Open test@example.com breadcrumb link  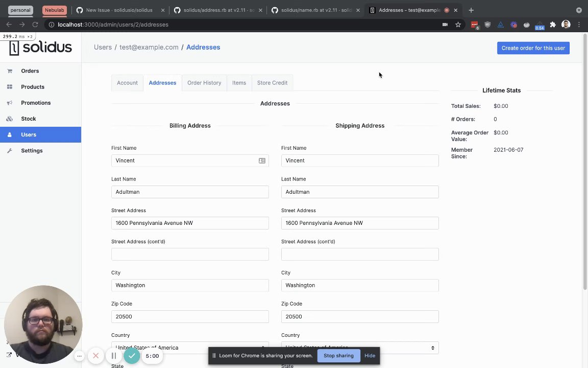click(x=149, y=48)
